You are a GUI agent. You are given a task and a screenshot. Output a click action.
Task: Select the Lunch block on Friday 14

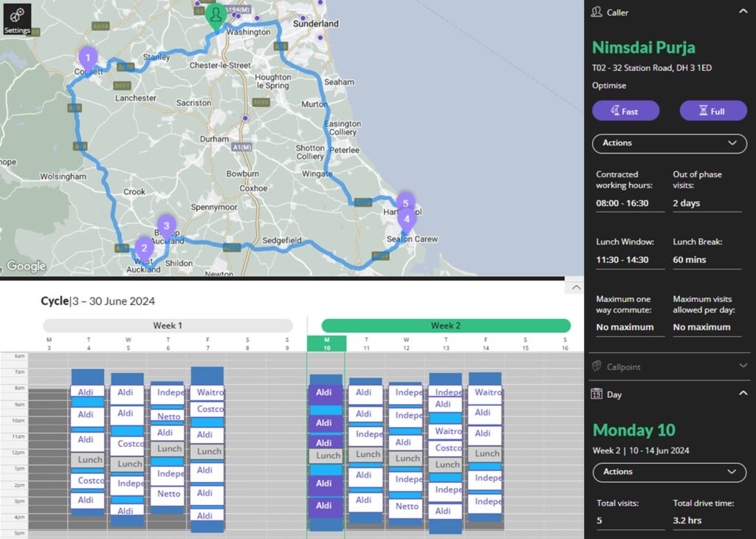pyautogui.click(x=485, y=453)
